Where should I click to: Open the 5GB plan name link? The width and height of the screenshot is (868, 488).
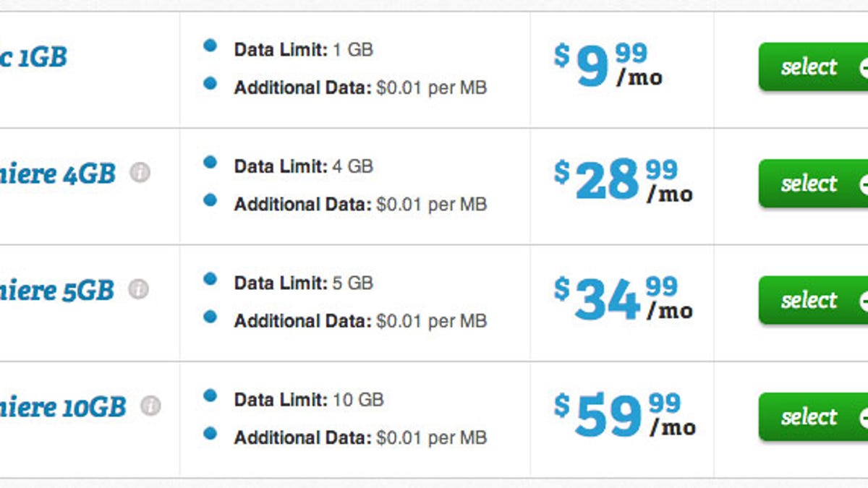click(x=57, y=291)
